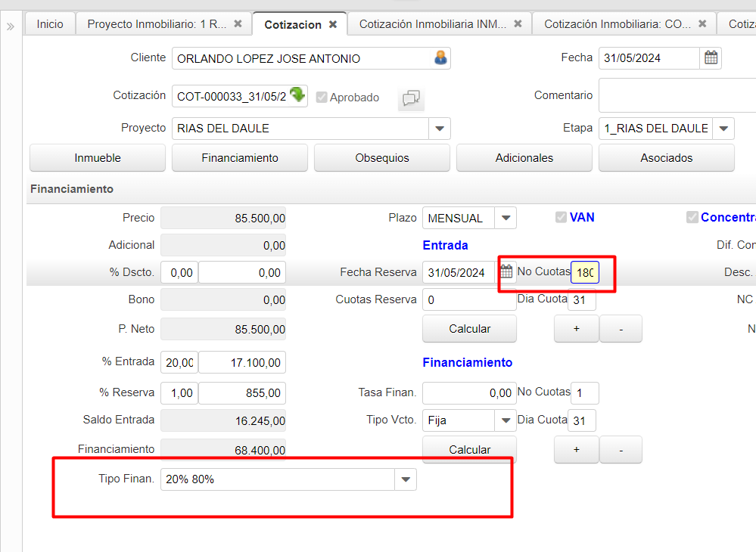Expand the Proyecto dropdown
Screen dimensions: 756x552
pos(440,129)
